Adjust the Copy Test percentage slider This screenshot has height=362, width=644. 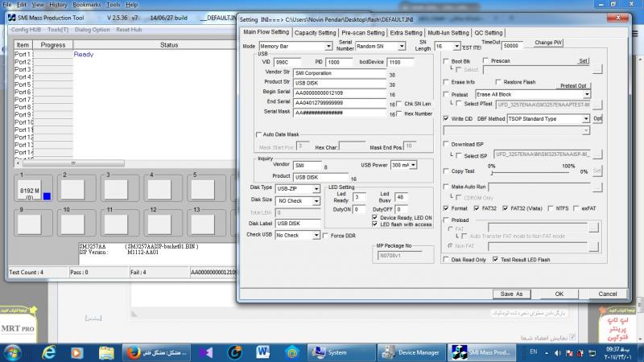(530, 172)
